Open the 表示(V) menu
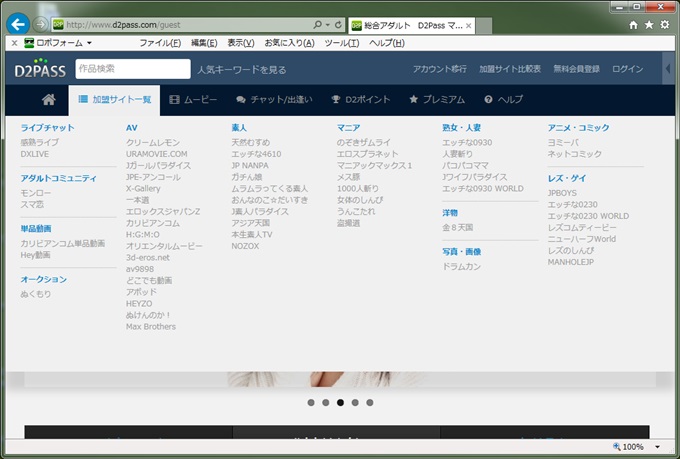 241,43
